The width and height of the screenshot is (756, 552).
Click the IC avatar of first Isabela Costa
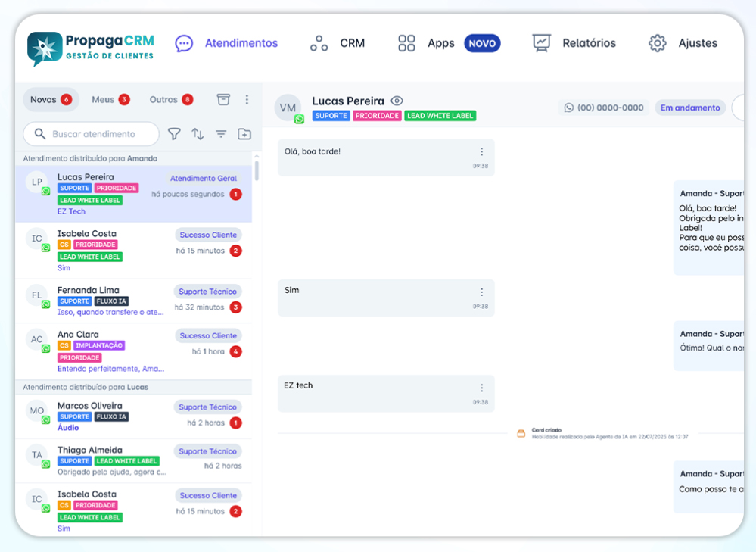pyautogui.click(x=37, y=239)
